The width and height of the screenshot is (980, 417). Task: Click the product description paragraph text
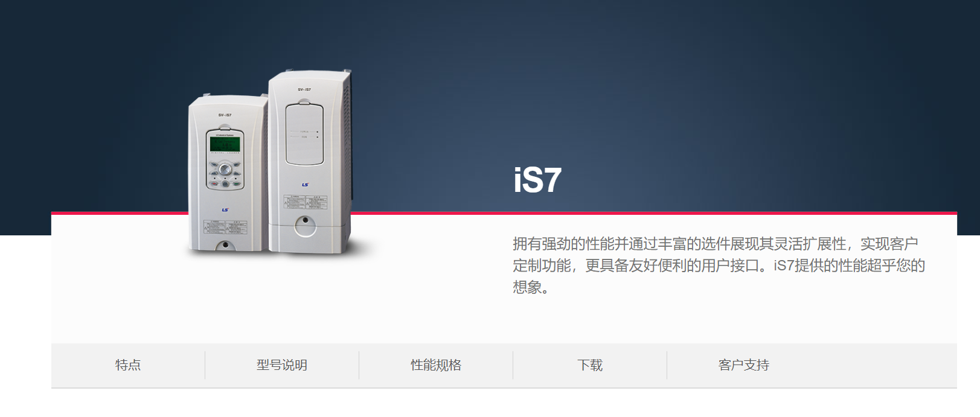(719, 266)
